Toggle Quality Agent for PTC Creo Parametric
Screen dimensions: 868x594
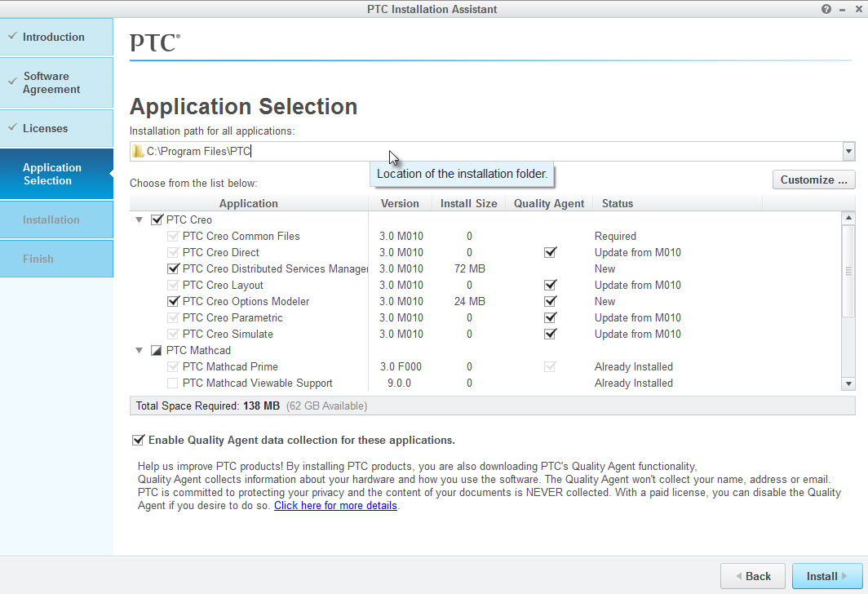550,317
